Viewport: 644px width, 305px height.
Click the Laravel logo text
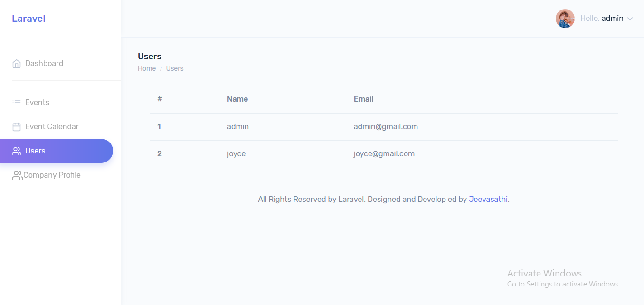pos(28,19)
